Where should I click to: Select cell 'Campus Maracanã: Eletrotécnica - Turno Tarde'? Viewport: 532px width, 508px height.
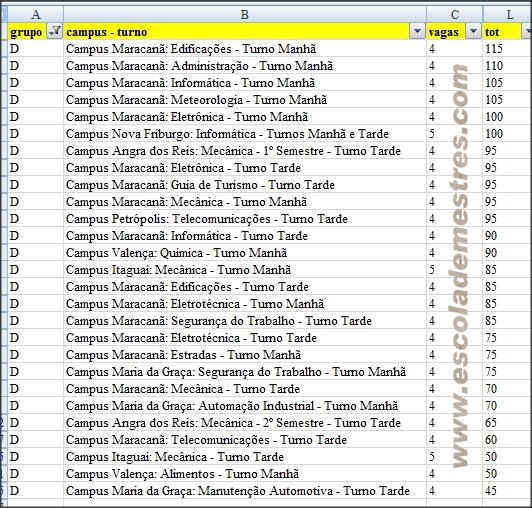point(245,338)
